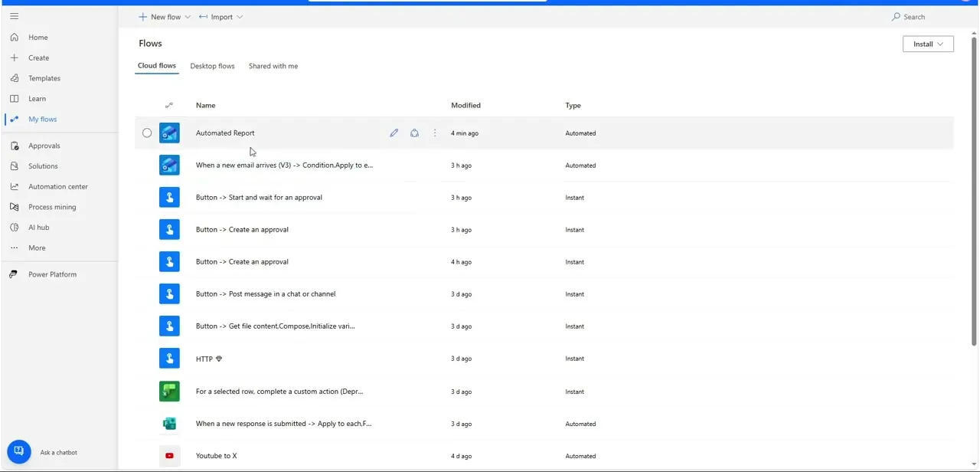Open the hamburger navigation menu
Viewport: 980px width, 472px height.
14,16
